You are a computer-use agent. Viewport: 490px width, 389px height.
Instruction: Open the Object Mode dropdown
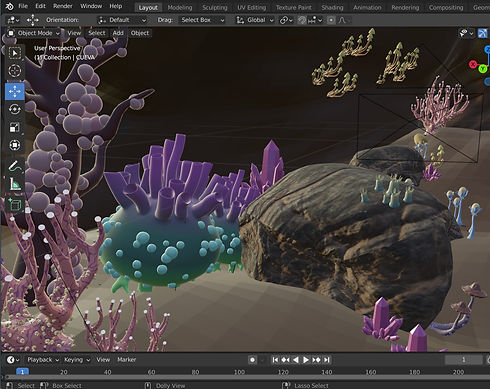(34, 33)
